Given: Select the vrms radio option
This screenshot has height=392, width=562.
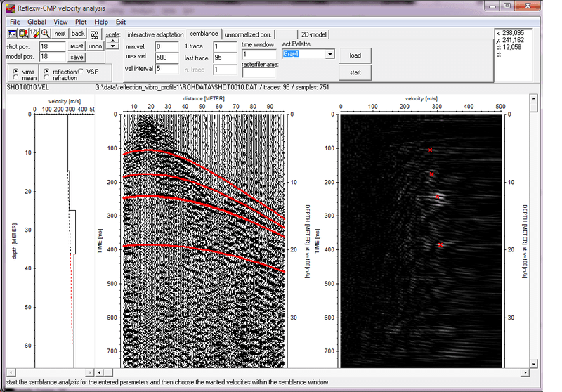Looking at the screenshot, I should coord(15,72).
